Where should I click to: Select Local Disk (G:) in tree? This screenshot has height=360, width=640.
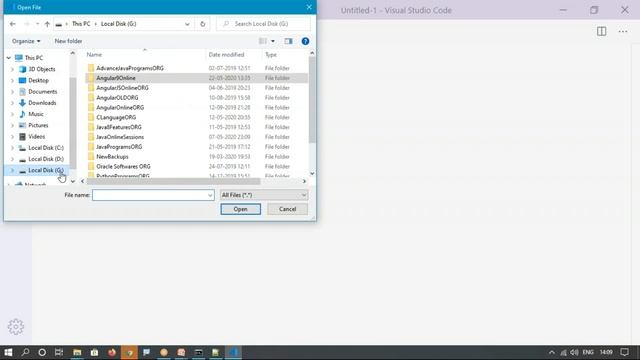coord(46,170)
